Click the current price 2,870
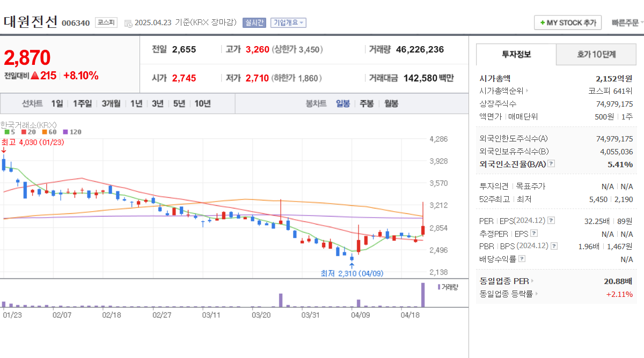644x358 pixels. tap(27, 57)
